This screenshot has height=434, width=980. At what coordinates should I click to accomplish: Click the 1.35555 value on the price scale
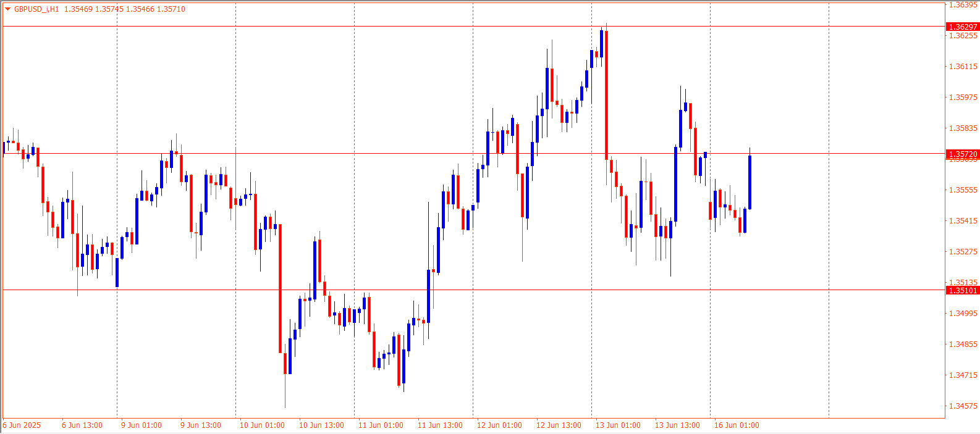point(963,190)
